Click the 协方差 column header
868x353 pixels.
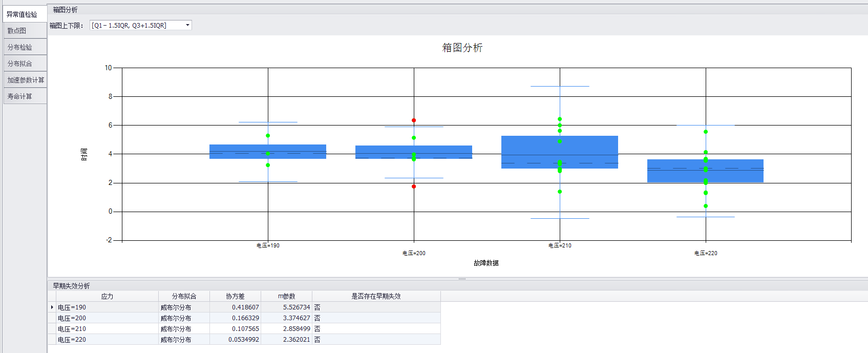235,296
